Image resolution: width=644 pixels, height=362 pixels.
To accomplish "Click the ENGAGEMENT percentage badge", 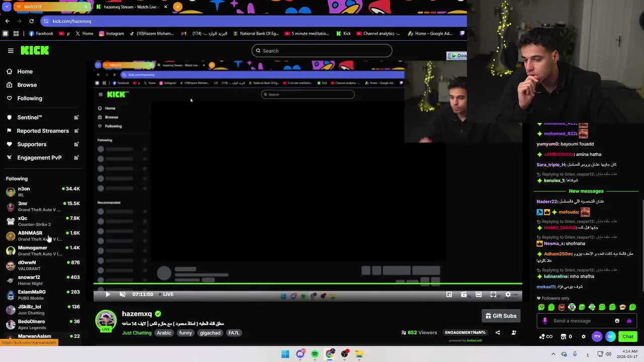I will pos(465,332).
